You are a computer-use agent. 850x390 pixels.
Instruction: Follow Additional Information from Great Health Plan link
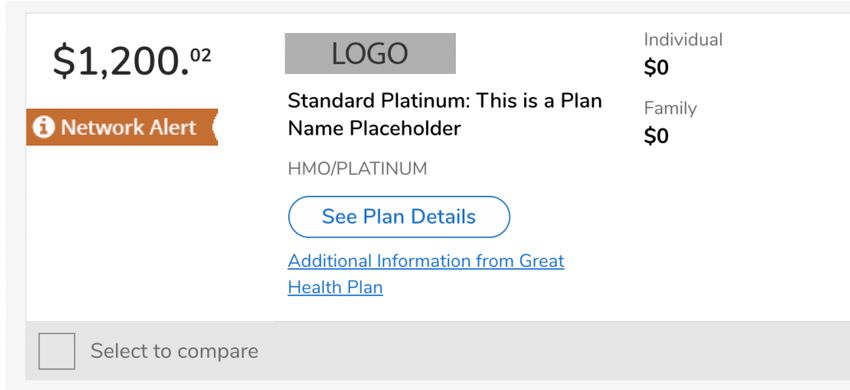point(426,274)
